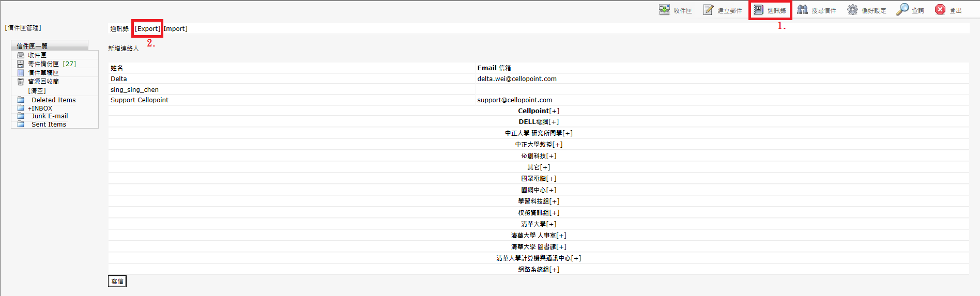Expand the Cellpoint[+] contact group

tap(538, 111)
